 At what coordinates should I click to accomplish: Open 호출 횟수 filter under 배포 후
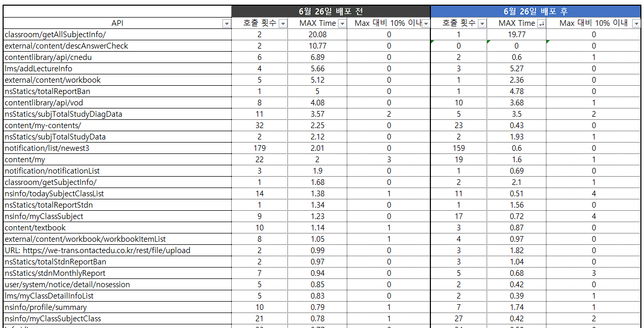[x=482, y=23]
